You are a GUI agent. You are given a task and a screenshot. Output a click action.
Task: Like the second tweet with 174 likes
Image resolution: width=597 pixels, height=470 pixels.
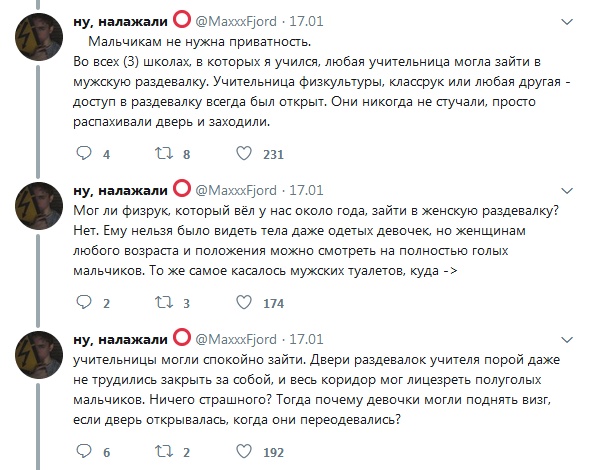[x=244, y=302]
